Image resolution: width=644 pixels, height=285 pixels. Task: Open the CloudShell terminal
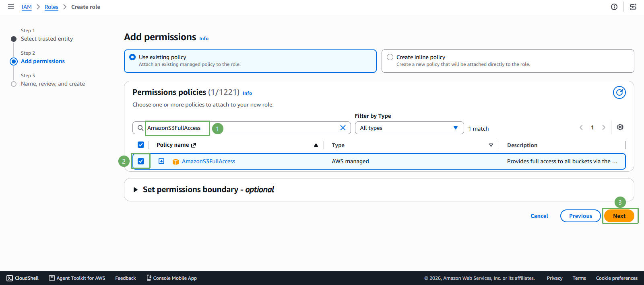click(23, 278)
